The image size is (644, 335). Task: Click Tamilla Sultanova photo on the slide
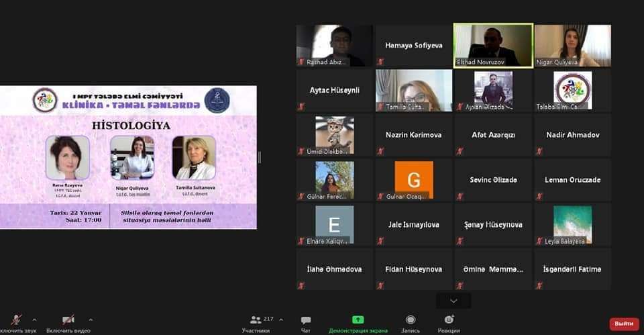point(195,158)
